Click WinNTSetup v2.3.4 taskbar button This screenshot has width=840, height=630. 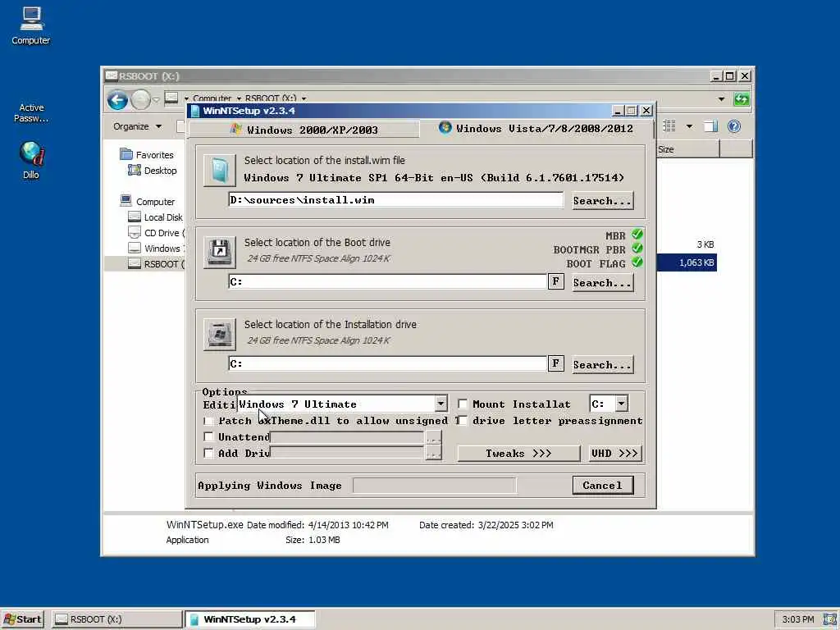(250, 619)
